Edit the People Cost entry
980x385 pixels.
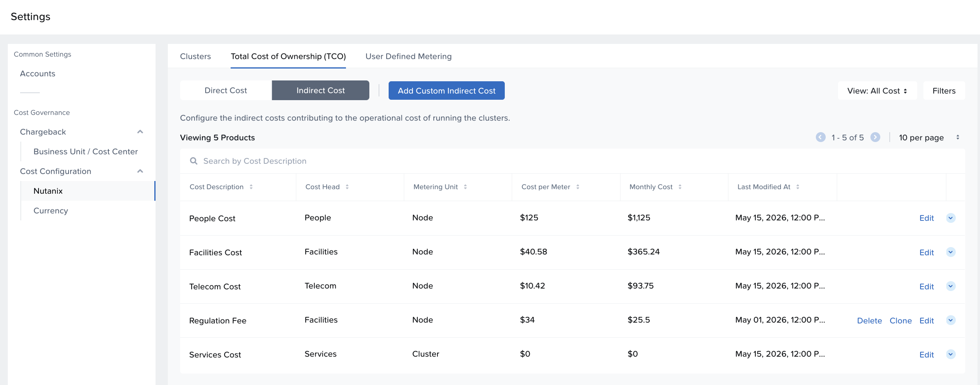927,218
